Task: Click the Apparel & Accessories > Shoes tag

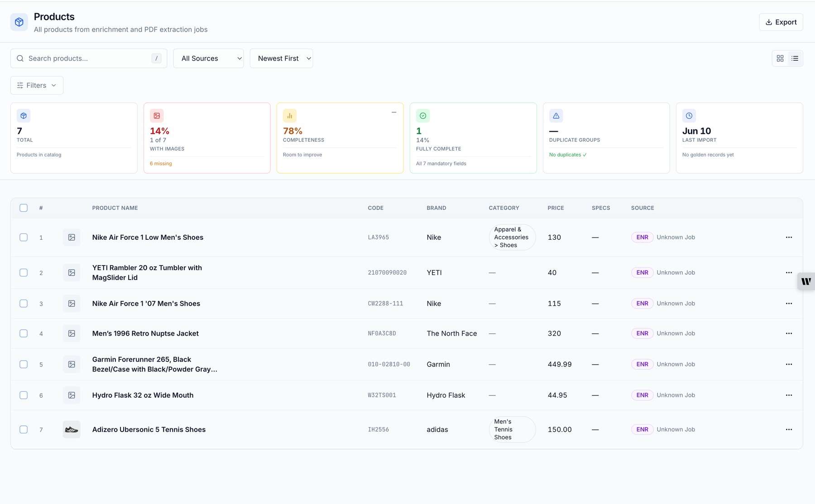Action: (512, 238)
